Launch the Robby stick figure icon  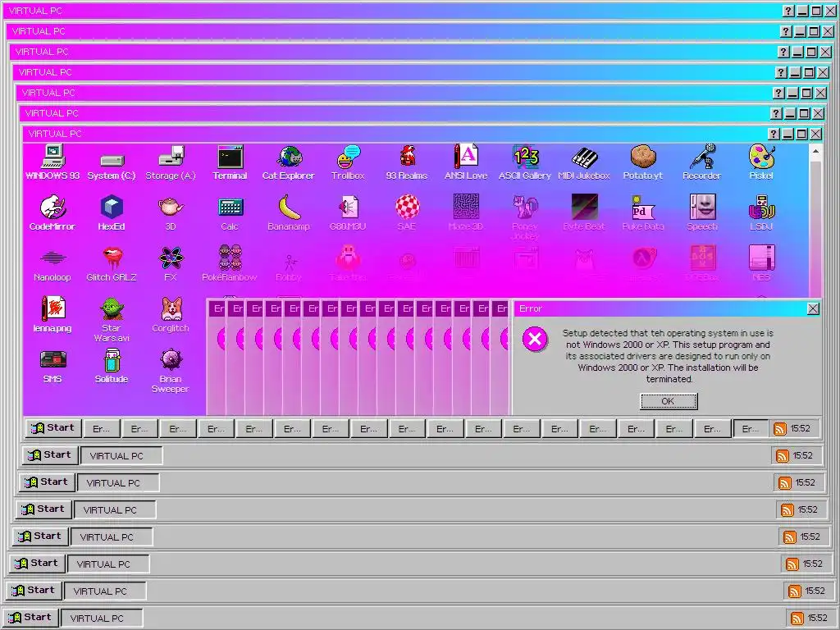[x=289, y=267]
